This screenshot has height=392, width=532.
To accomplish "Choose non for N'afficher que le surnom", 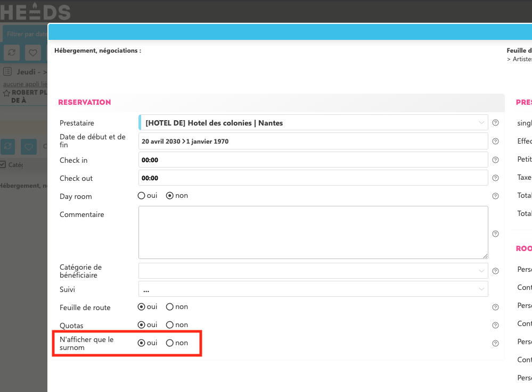I will [170, 343].
